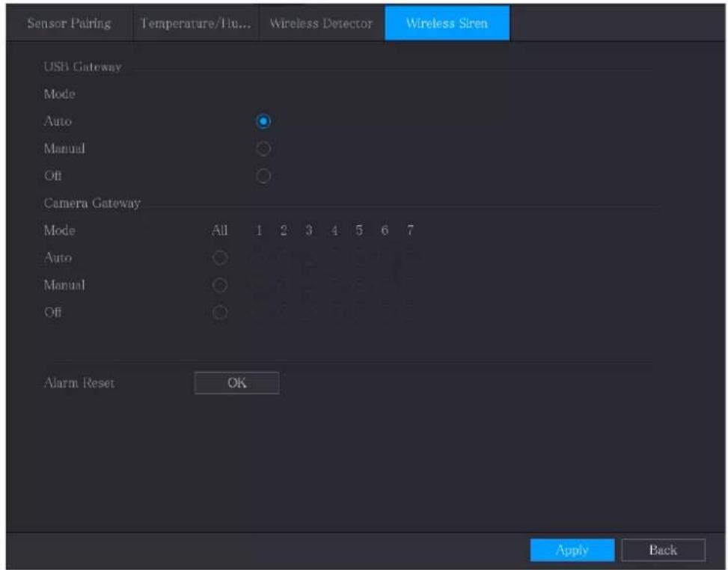This screenshot has height=570, width=728.
Task: Click camera channel number 1 header
Action: click(x=259, y=230)
